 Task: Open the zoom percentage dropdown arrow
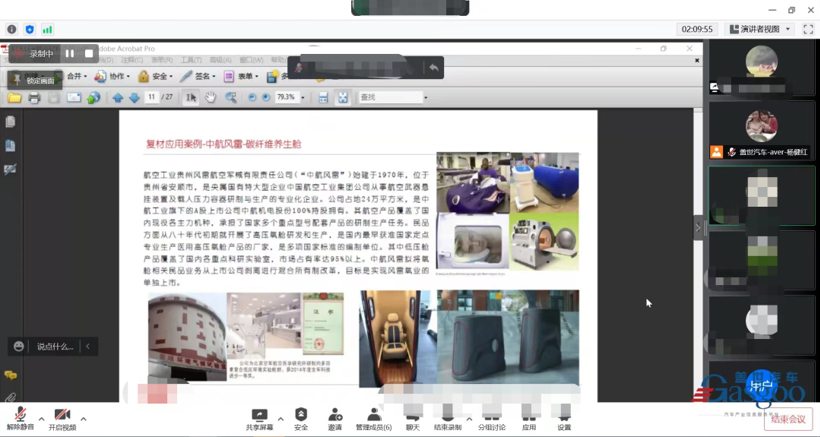(x=302, y=98)
